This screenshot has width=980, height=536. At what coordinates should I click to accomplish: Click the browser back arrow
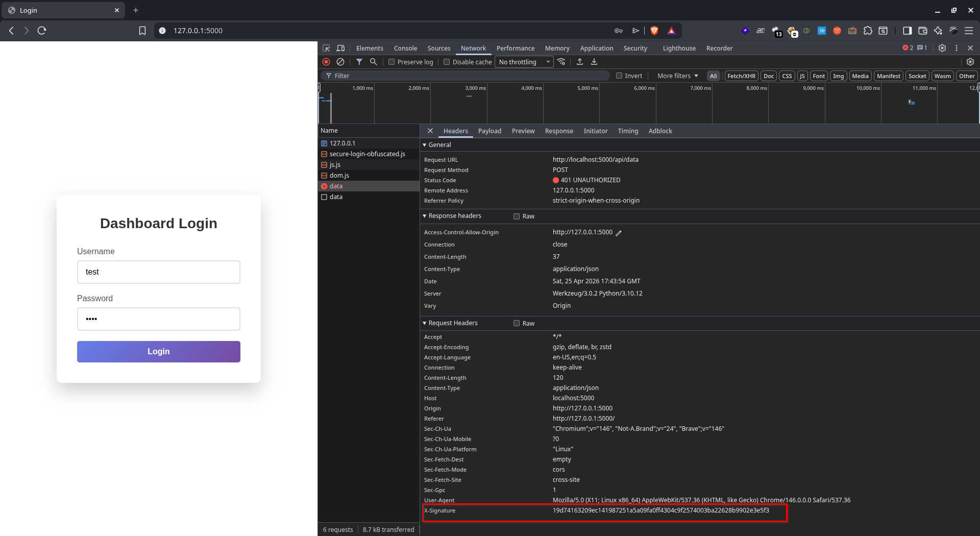click(11, 31)
